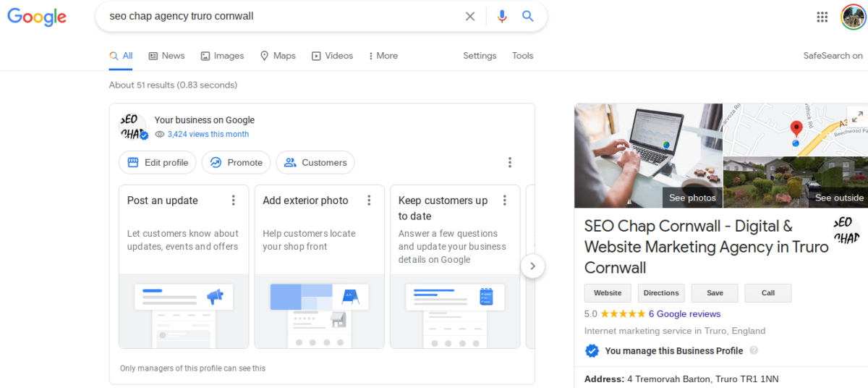Open Post an update card options
The height and width of the screenshot is (388, 868).
pyautogui.click(x=233, y=201)
